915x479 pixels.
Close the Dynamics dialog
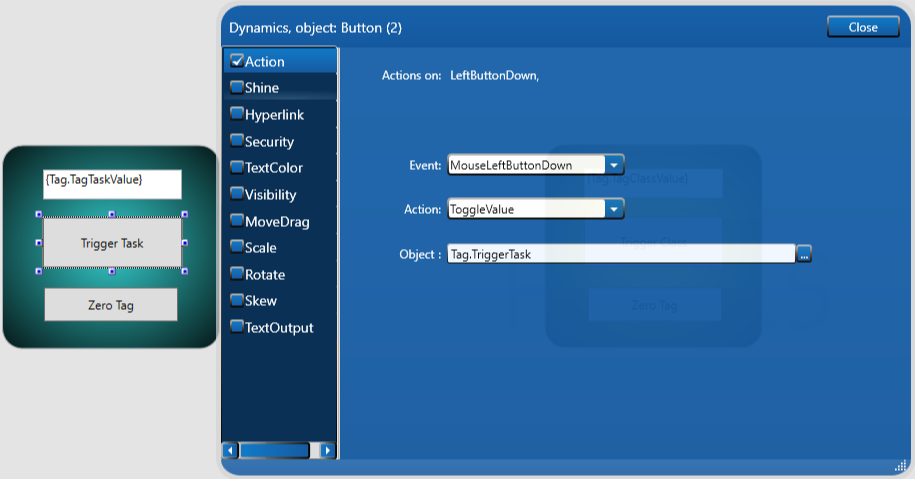click(862, 27)
